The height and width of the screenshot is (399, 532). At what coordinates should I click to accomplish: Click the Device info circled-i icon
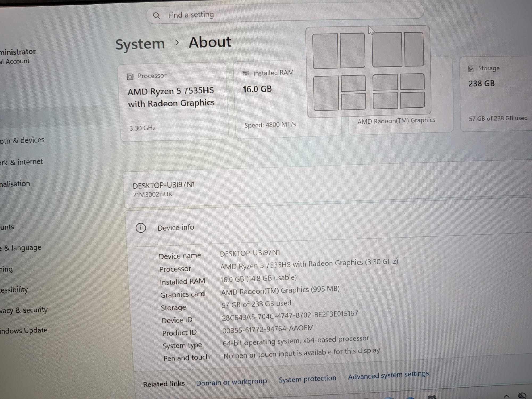click(141, 228)
